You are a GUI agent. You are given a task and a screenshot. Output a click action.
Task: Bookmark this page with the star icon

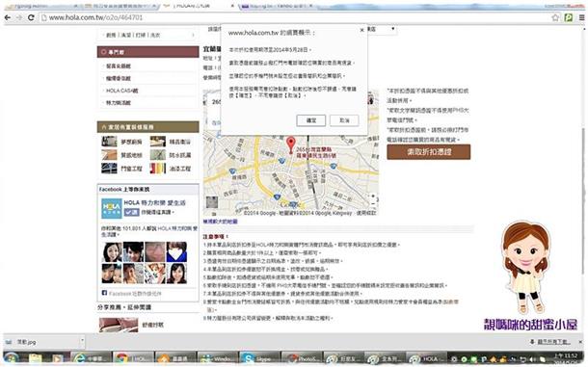(555, 17)
